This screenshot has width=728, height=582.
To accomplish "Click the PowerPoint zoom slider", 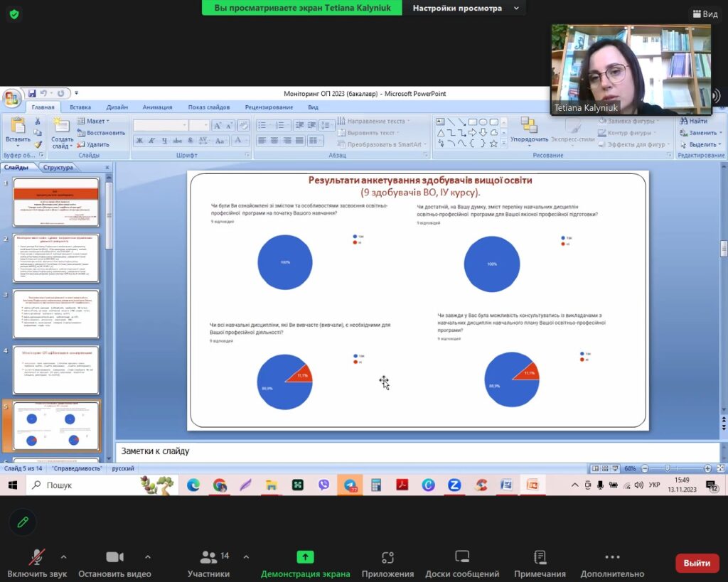I will click(667, 468).
